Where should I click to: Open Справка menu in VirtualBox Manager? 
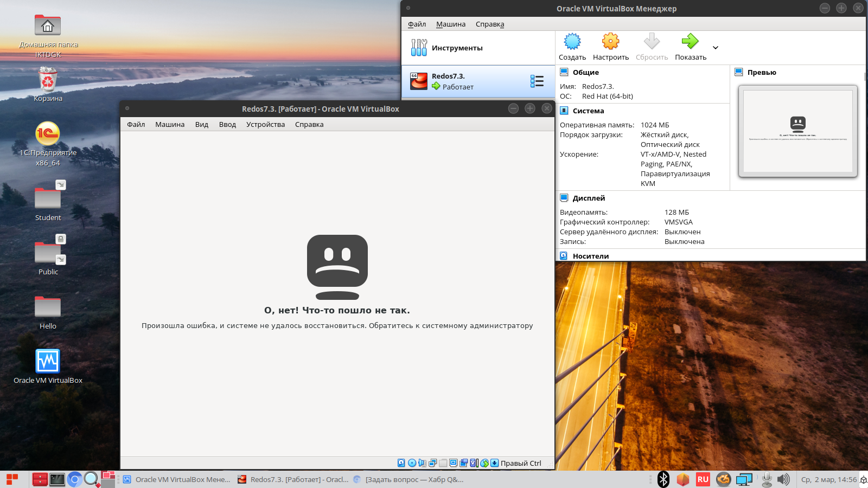coord(490,24)
